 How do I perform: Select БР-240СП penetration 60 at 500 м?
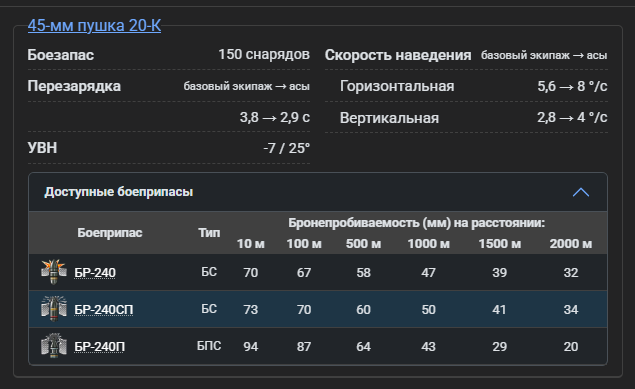[x=363, y=309]
